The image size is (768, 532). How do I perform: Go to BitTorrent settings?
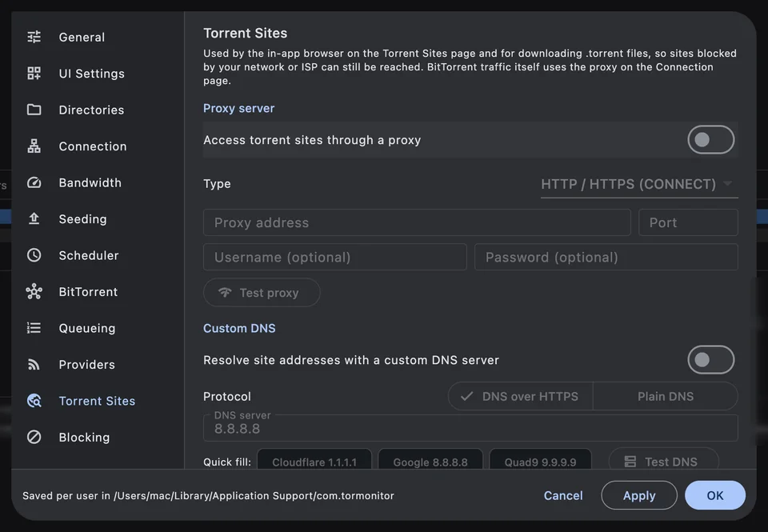tap(98, 291)
